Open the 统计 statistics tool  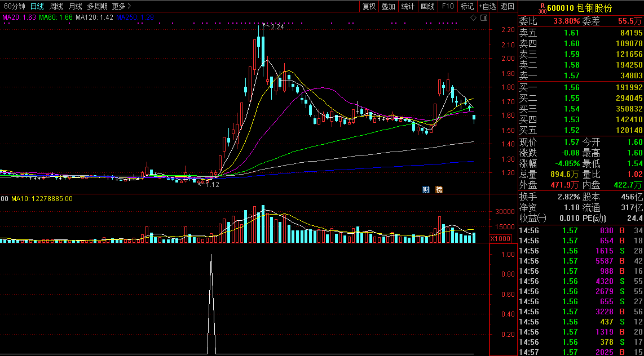coord(408,6)
